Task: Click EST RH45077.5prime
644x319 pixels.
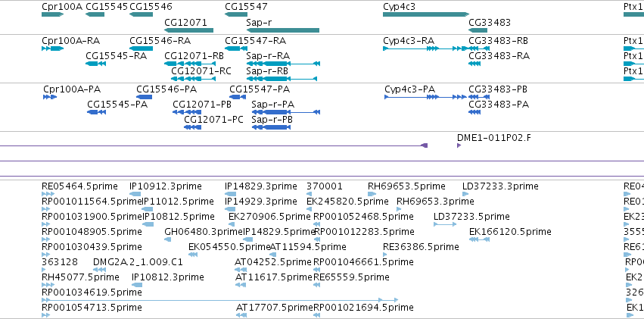Action: (x=48, y=285)
